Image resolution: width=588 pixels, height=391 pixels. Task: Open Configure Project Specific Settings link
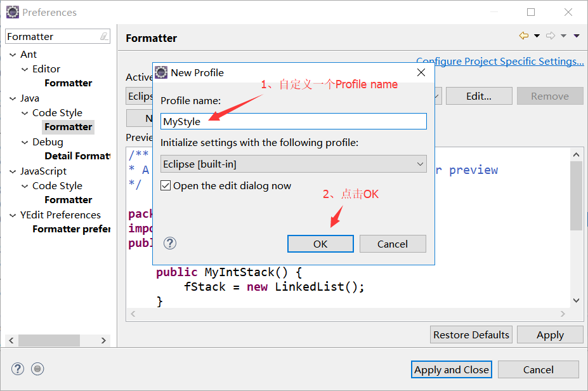point(500,61)
